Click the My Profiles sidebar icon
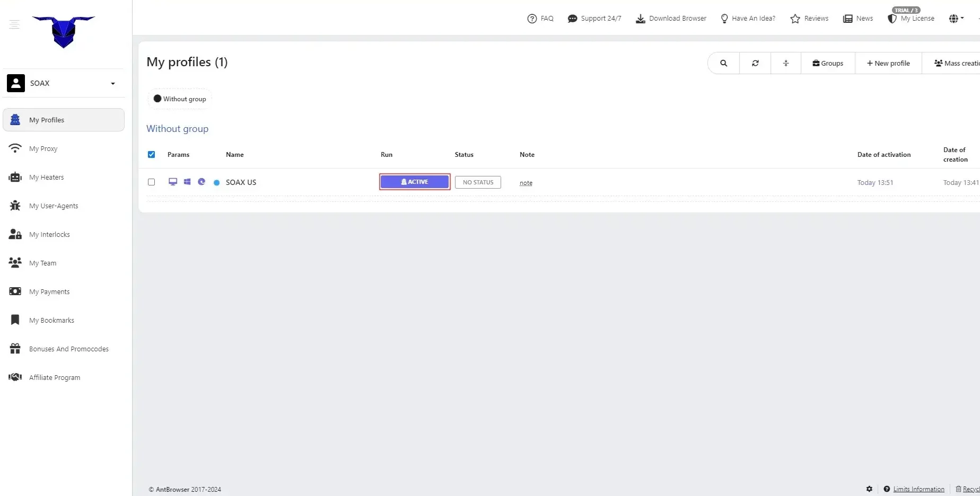 point(15,120)
